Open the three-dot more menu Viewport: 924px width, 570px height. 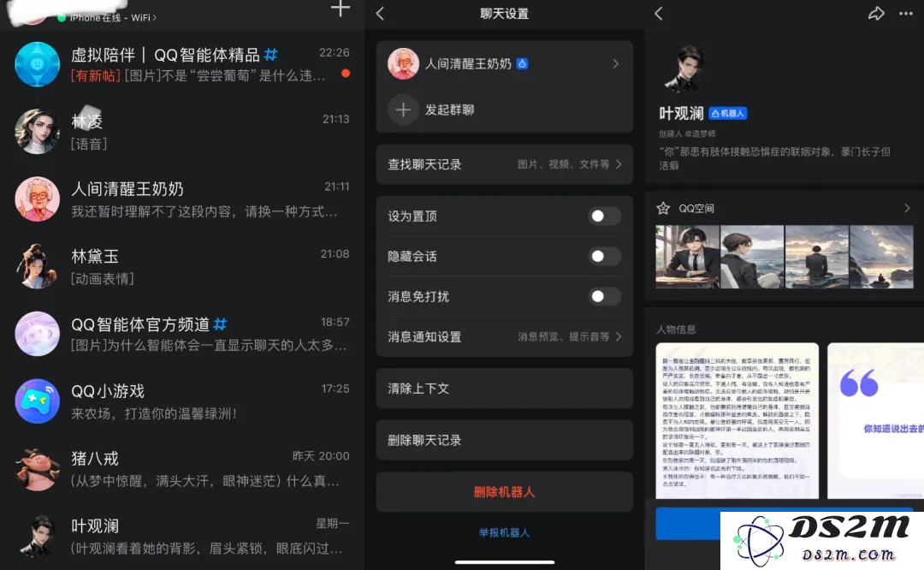906,14
